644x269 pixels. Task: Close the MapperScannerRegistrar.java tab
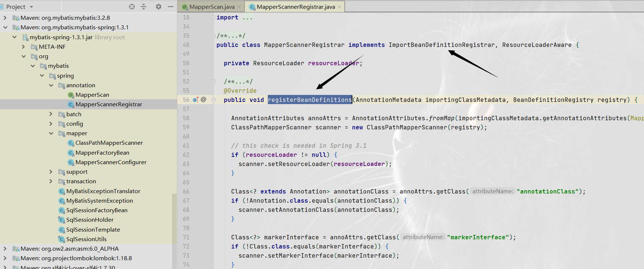pyautogui.click(x=339, y=7)
